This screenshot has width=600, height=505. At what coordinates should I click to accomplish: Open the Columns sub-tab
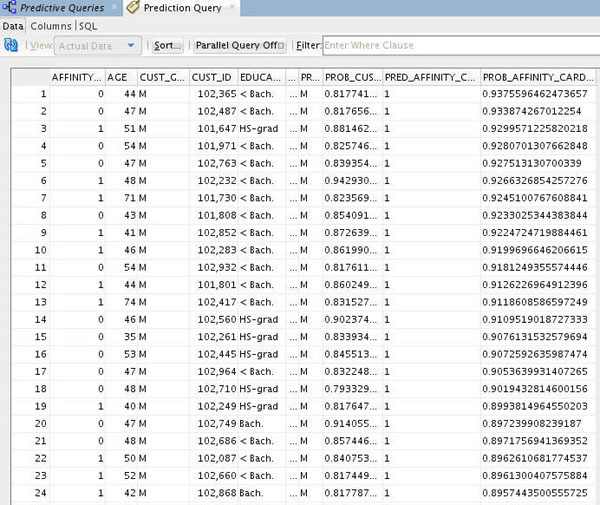(51, 26)
